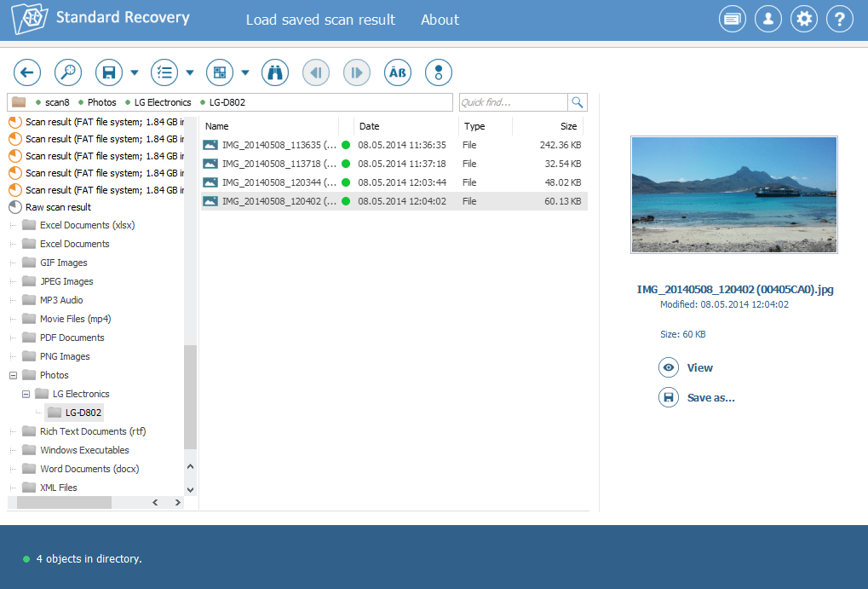Collapse the Photos folder
Image resolution: width=868 pixels, height=589 pixels.
point(13,376)
